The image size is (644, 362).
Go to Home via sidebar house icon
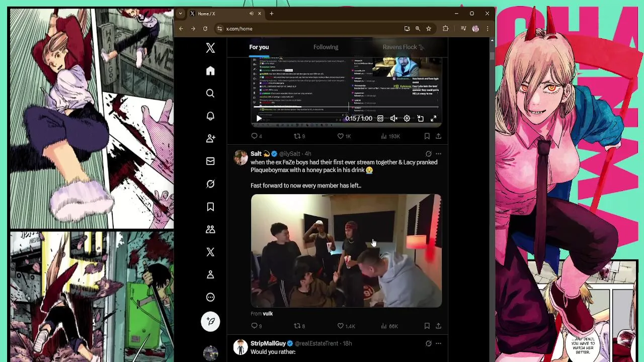pos(210,71)
